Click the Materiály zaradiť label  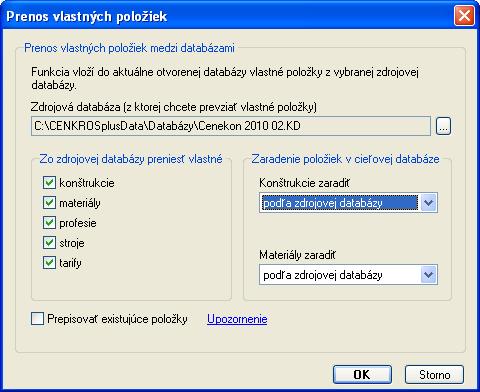(297, 255)
